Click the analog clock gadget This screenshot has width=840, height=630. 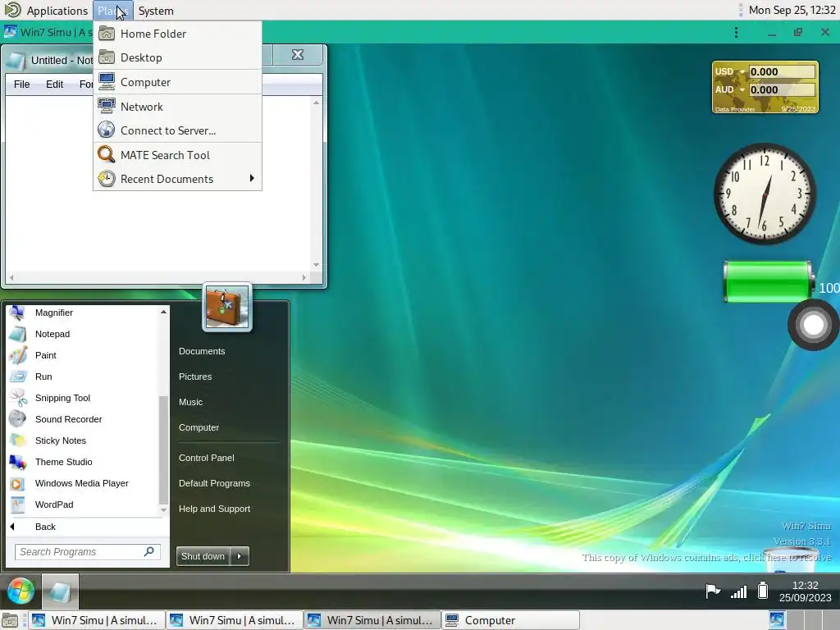(x=765, y=194)
